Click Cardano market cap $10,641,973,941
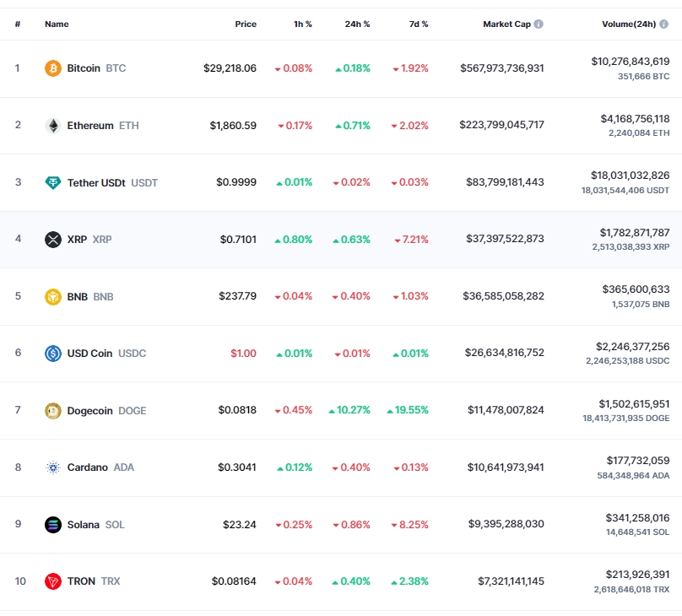The width and height of the screenshot is (682, 616). pyautogui.click(x=506, y=467)
